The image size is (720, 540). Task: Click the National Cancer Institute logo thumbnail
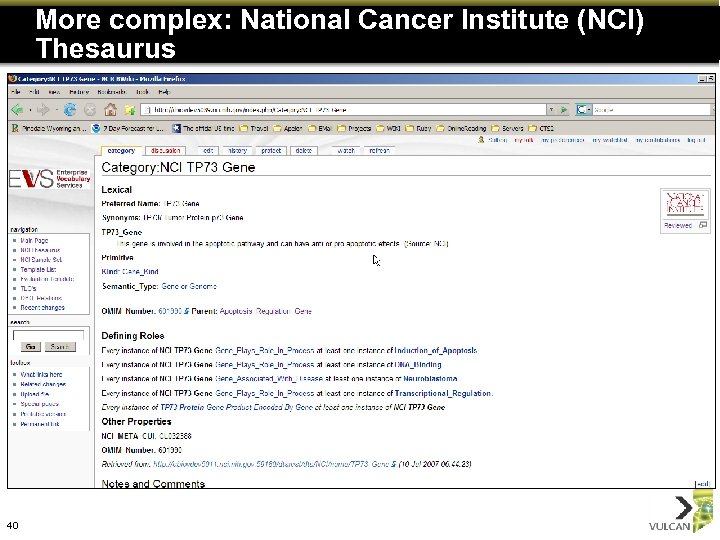point(685,204)
